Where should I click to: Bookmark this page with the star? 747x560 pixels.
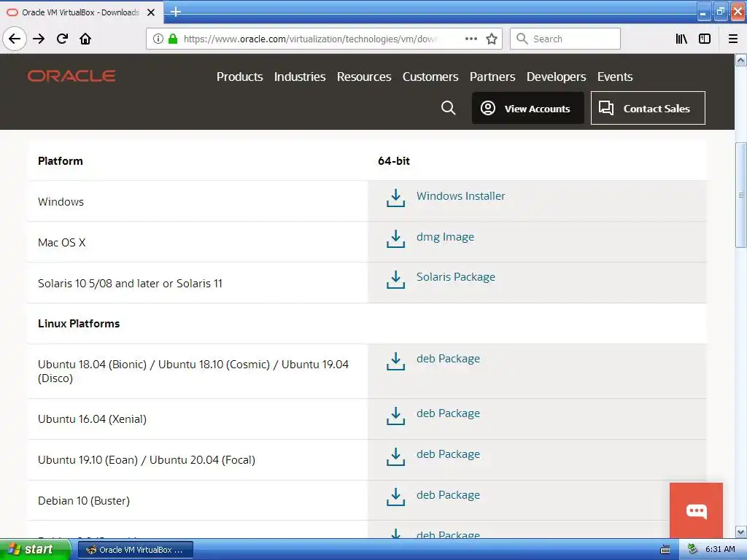492,39
